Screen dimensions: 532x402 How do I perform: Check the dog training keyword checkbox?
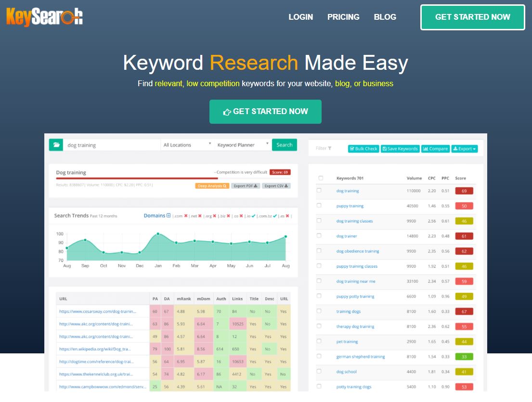pos(319,190)
